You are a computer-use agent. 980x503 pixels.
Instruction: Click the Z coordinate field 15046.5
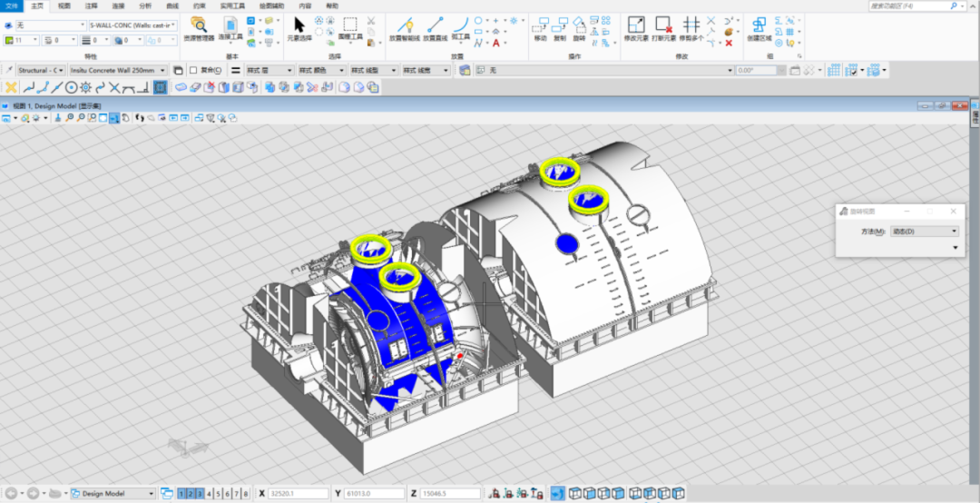click(450, 494)
